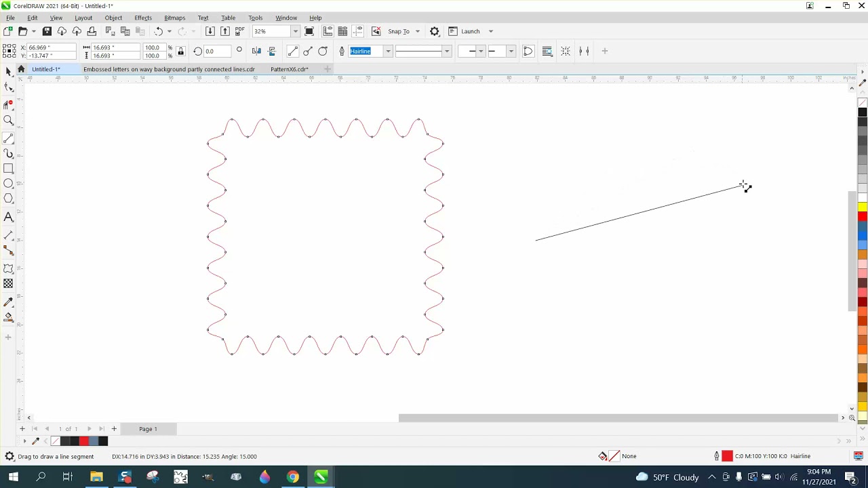The height and width of the screenshot is (488, 868).
Task: Click the rotation angle field
Action: pyautogui.click(x=217, y=52)
